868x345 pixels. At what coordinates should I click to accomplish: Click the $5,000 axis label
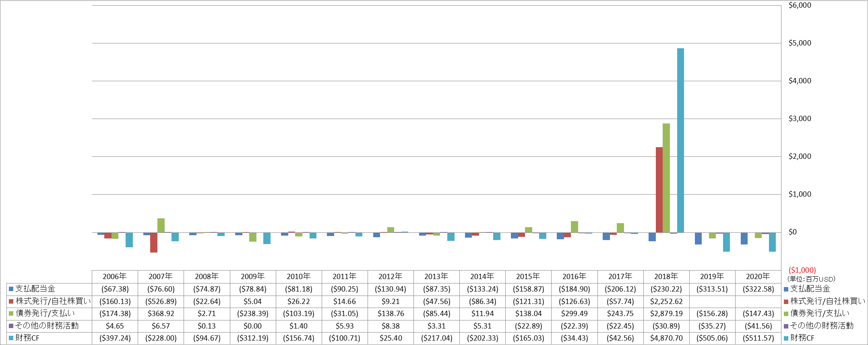(x=800, y=43)
